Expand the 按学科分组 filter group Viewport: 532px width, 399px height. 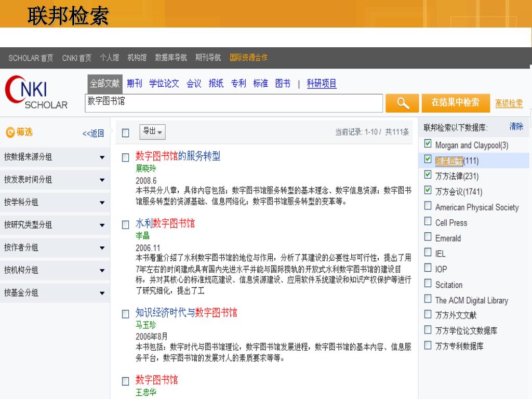tap(55, 202)
